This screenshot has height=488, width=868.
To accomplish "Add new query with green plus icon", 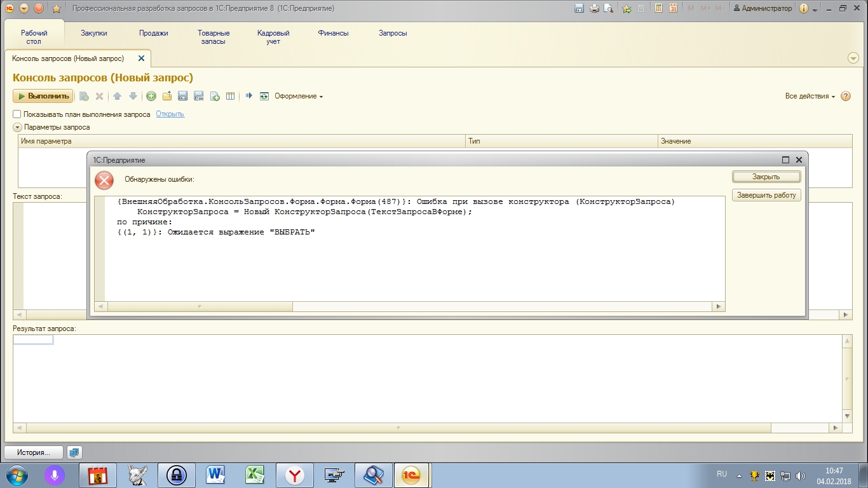I will pyautogui.click(x=151, y=96).
